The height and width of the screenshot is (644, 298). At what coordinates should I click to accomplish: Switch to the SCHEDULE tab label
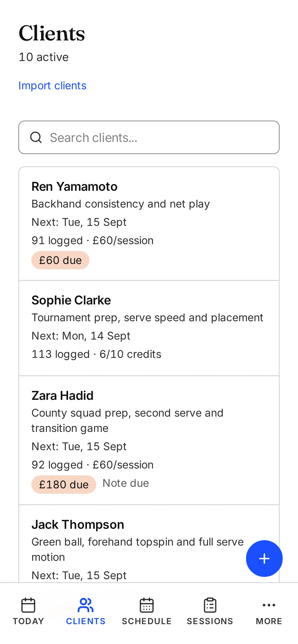click(x=147, y=621)
